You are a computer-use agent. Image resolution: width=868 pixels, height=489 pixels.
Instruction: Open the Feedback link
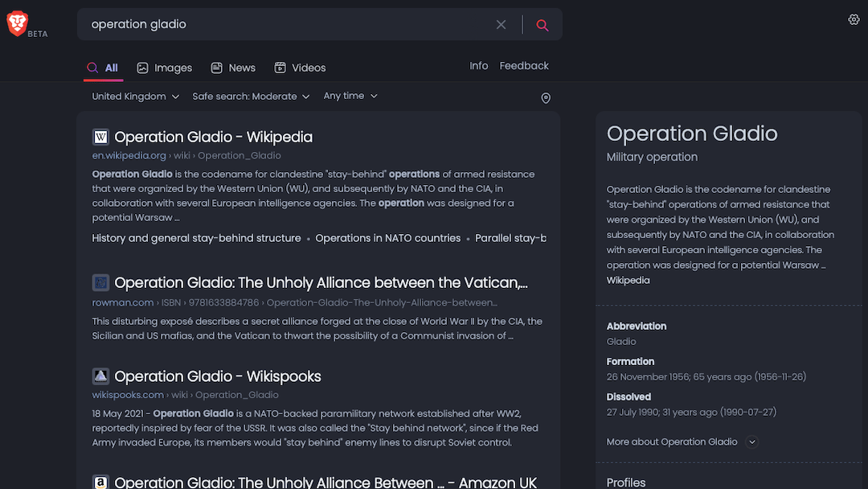click(x=524, y=66)
